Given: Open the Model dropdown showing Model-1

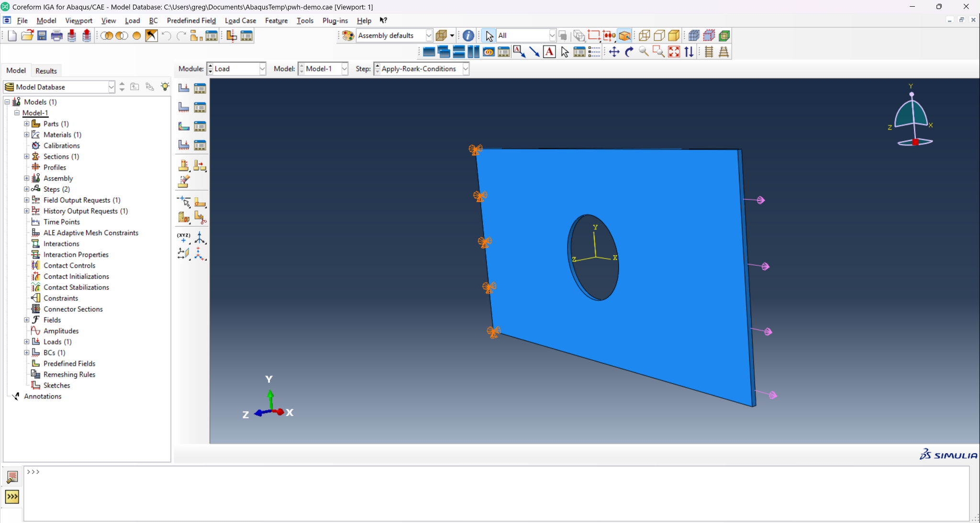Looking at the screenshot, I should [x=323, y=69].
